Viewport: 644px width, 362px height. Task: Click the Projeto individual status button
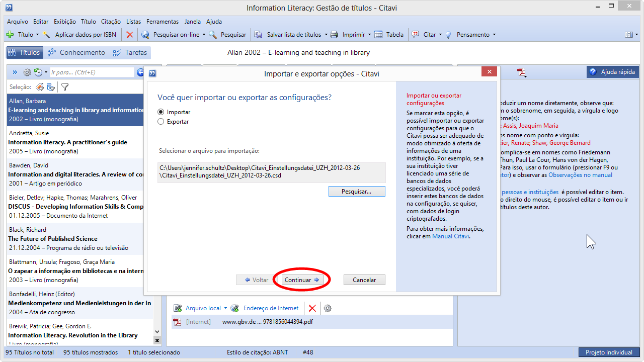(x=609, y=352)
